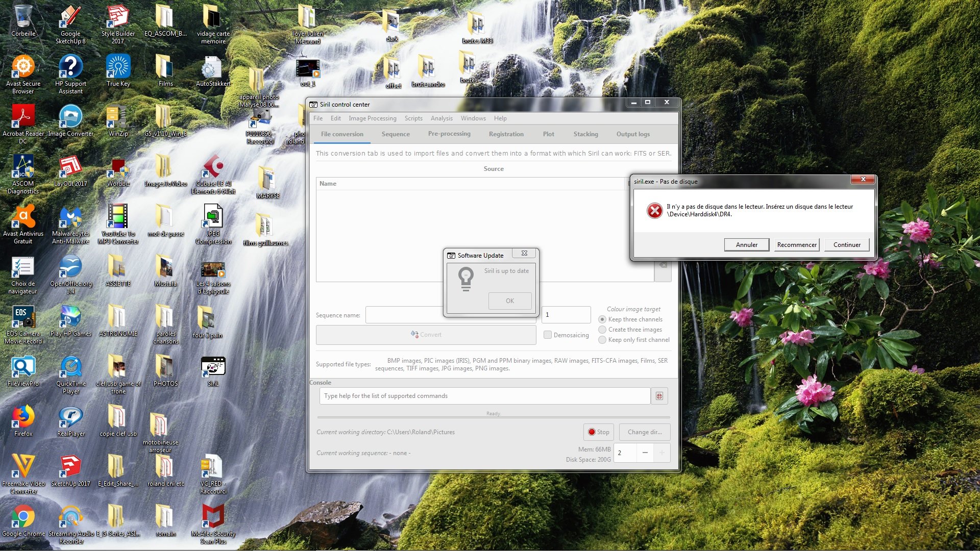
Task: Click the Annuler button in error dialog
Action: pos(746,245)
